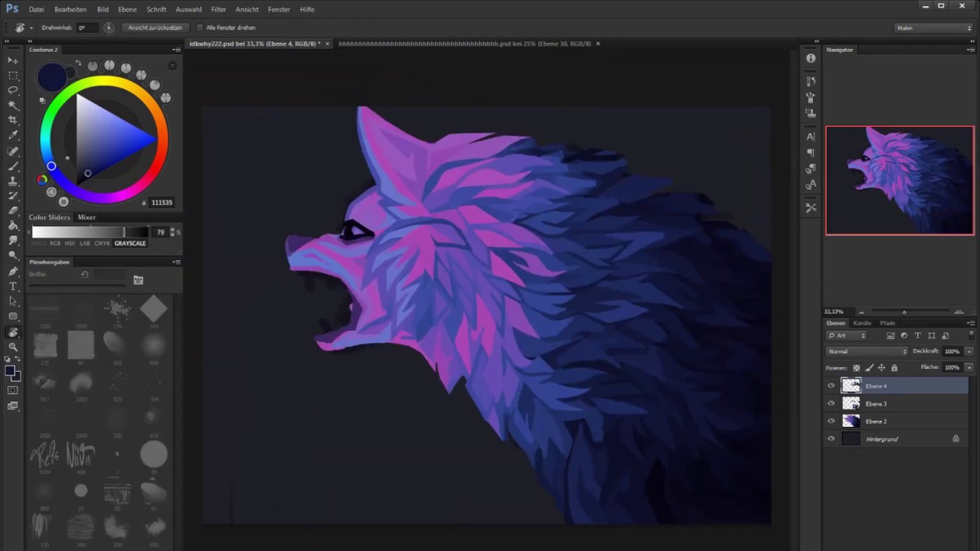The image size is (980, 551).
Task: Select the Ebene 3 layer thumbnail
Action: click(851, 403)
